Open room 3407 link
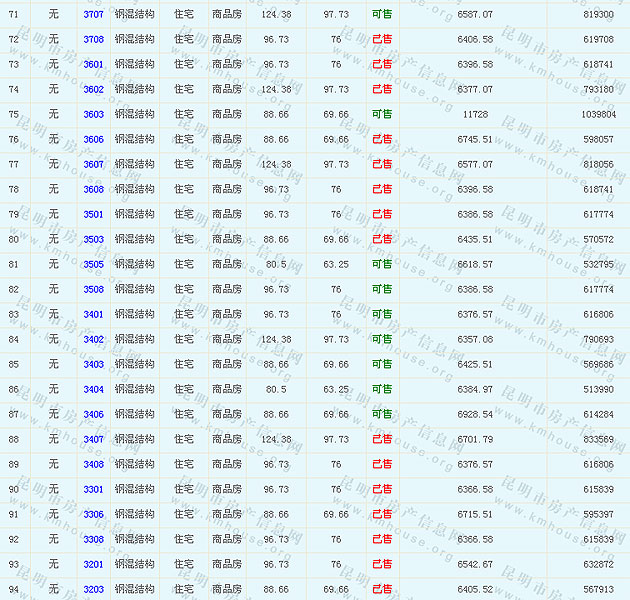 click(x=93, y=440)
